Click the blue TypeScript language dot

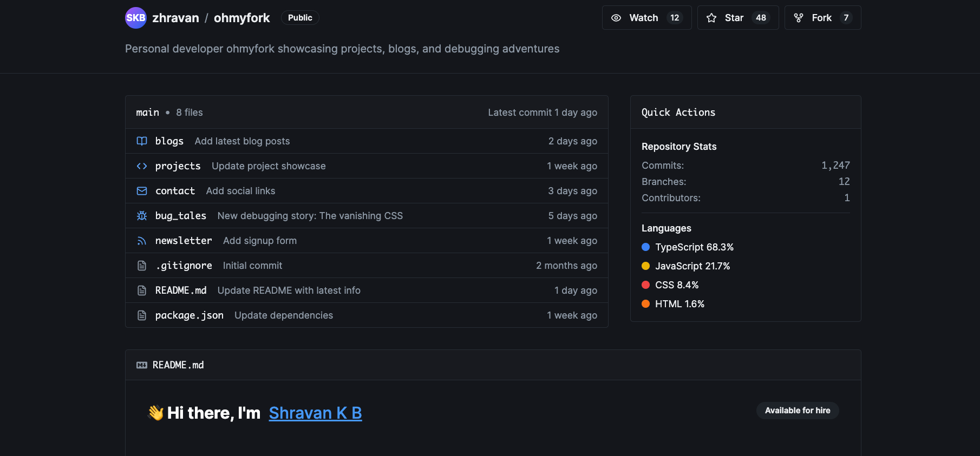645,247
